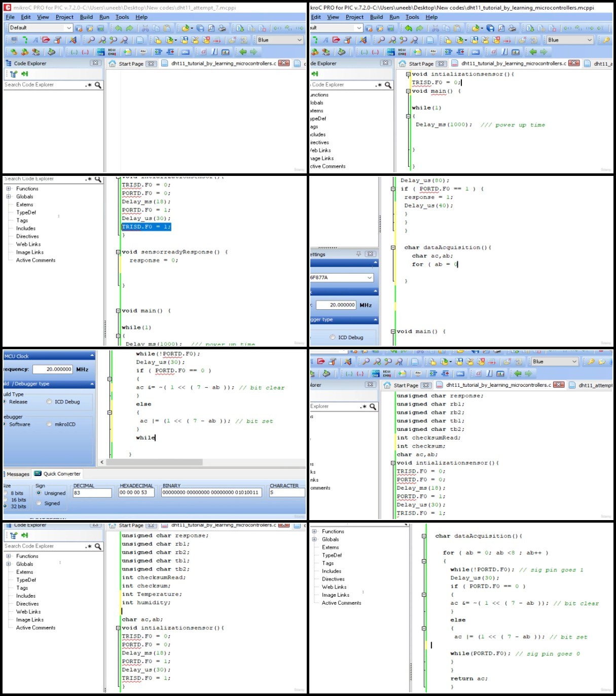Click Statistics chart icon in dht11_attempt_7 toolbar
The width and height of the screenshot is (616, 696).
pos(225,52)
